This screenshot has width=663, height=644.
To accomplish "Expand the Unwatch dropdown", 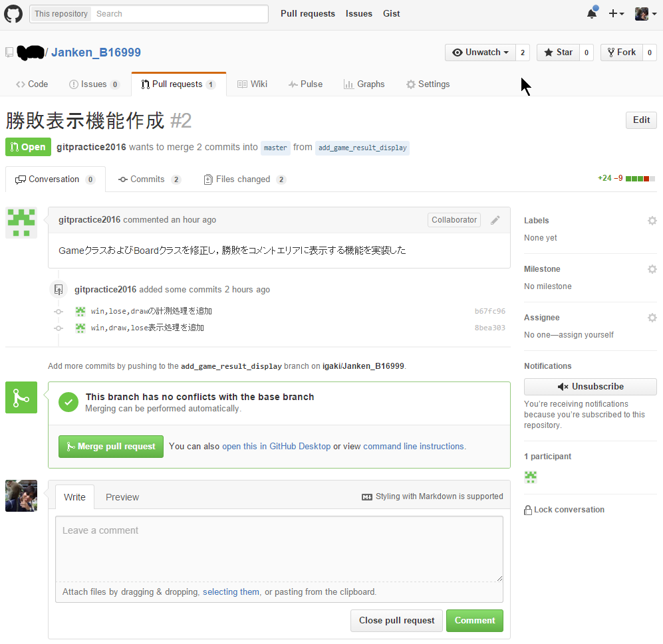I will click(x=480, y=53).
